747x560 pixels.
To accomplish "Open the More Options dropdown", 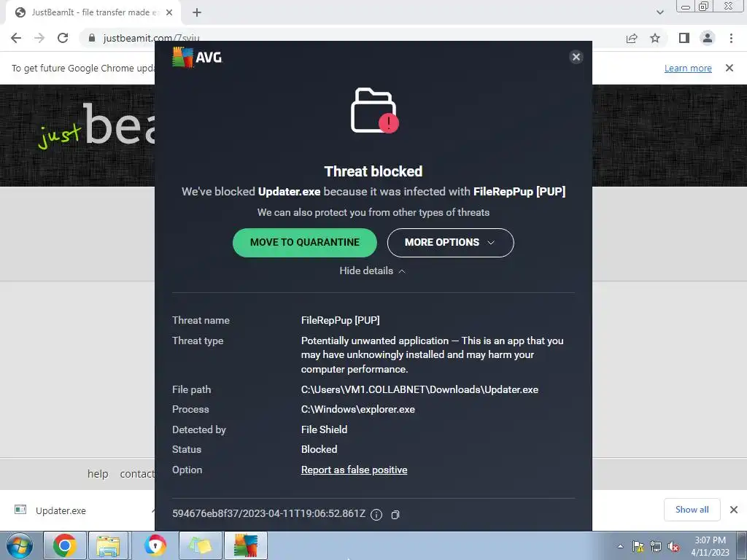I will pos(450,242).
